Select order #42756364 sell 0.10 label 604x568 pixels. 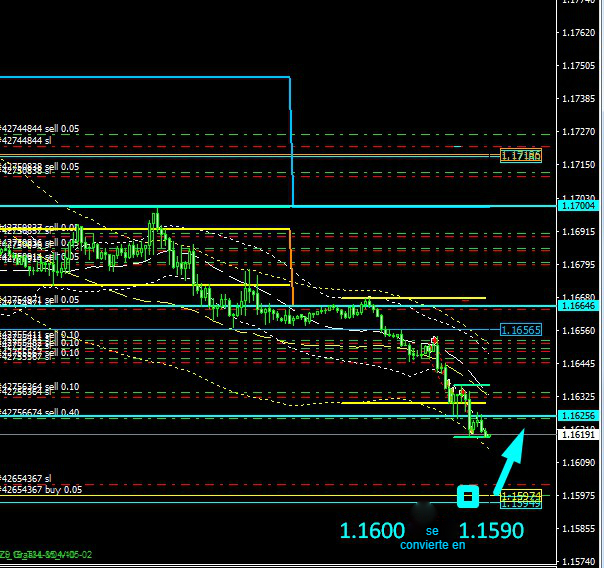tap(42, 386)
